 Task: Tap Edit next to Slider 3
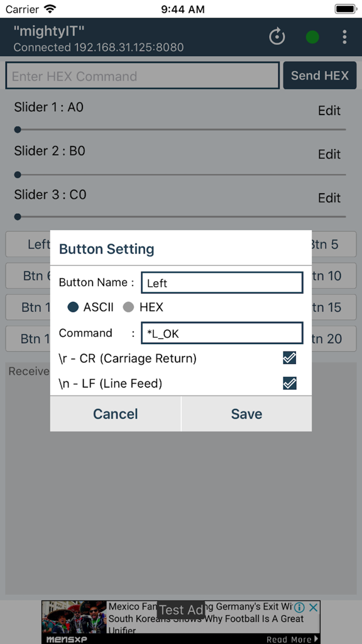[329, 198]
